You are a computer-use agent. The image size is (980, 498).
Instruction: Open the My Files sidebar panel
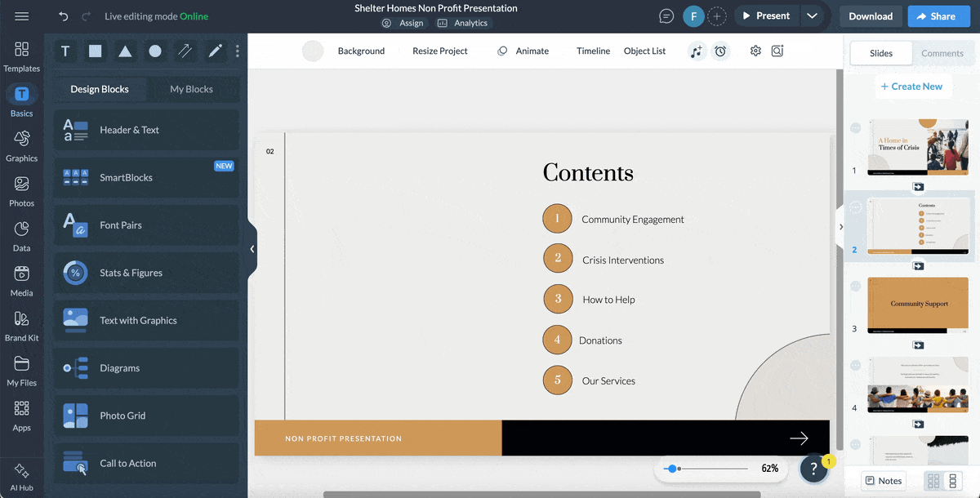[x=22, y=371]
